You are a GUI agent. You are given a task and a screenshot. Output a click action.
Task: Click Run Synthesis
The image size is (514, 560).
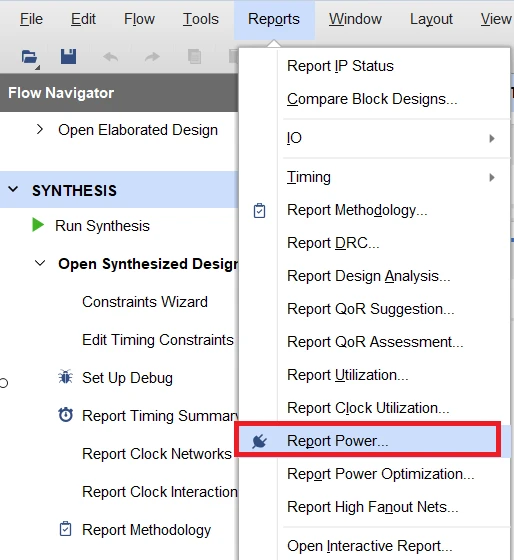[x=103, y=226]
